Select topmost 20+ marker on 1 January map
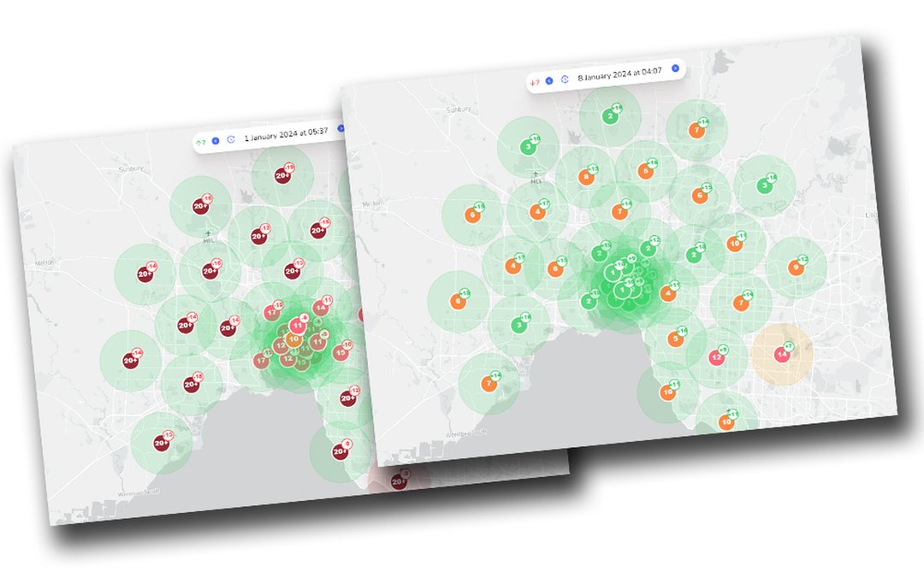This screenshot has width=924, height=583. pos(281,175)
